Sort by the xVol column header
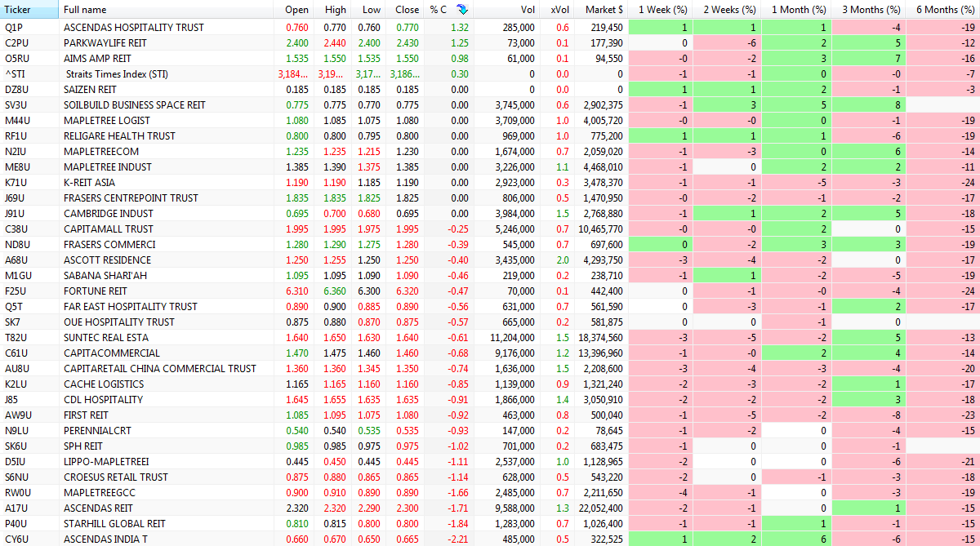The width and height of the screenshot is (980, 546). [559, 9]
